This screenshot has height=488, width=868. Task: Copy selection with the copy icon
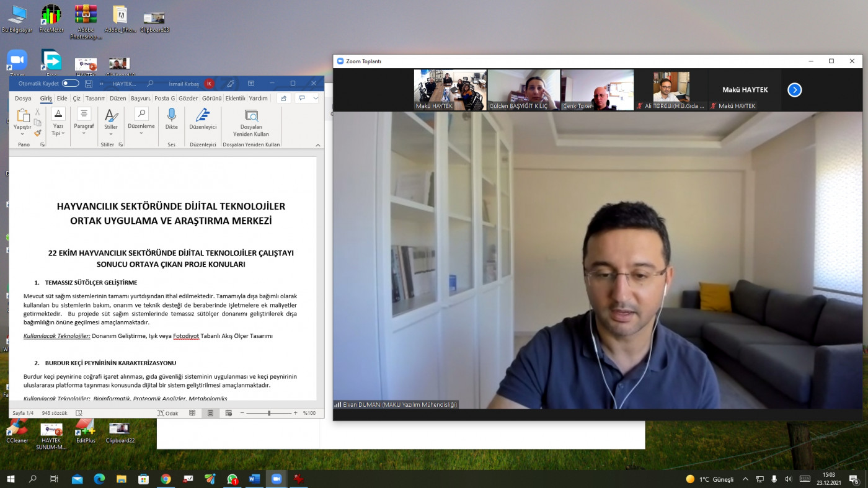(38, 123)
